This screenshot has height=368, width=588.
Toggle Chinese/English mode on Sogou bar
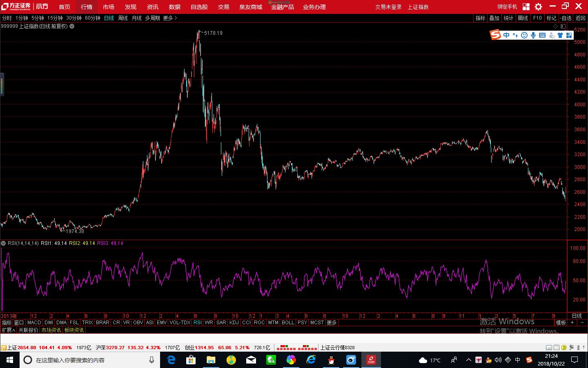506,35
